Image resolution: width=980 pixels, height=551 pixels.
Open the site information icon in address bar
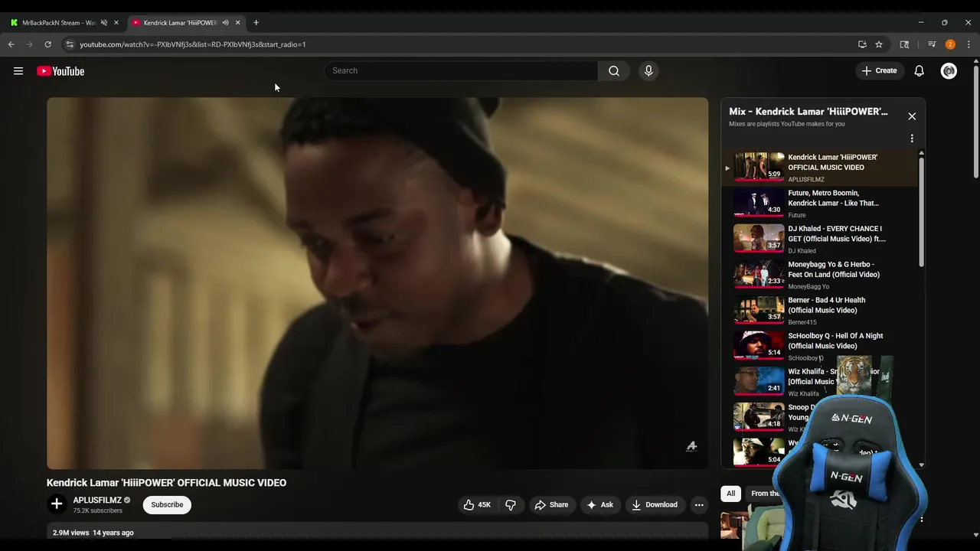tap(70, 44)
